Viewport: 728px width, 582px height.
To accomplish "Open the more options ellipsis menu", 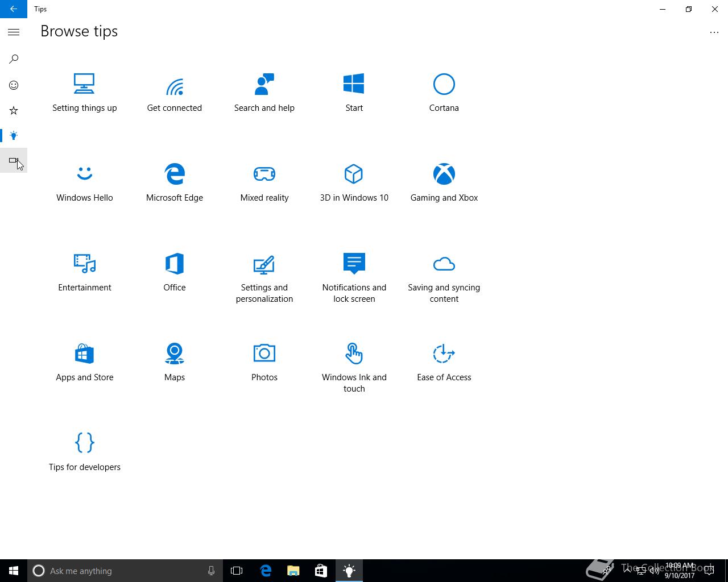I will (714, 32).
